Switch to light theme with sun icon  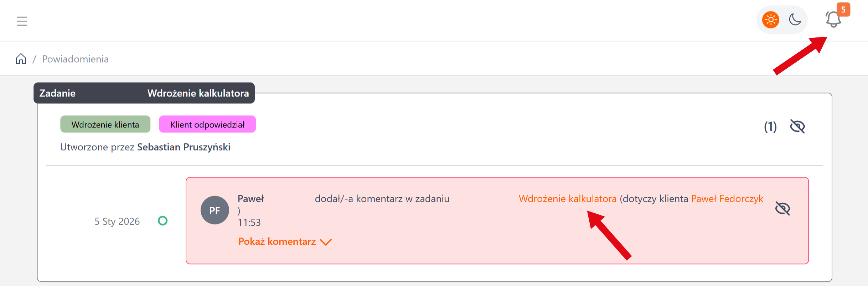pyautogui.click(x=770, y=20)
